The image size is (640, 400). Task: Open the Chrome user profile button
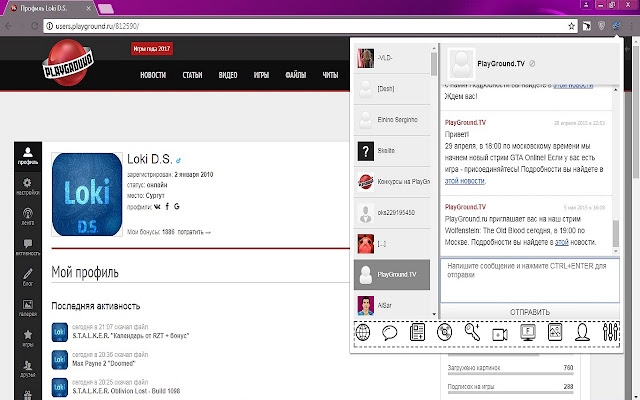(x=586, y=5)
